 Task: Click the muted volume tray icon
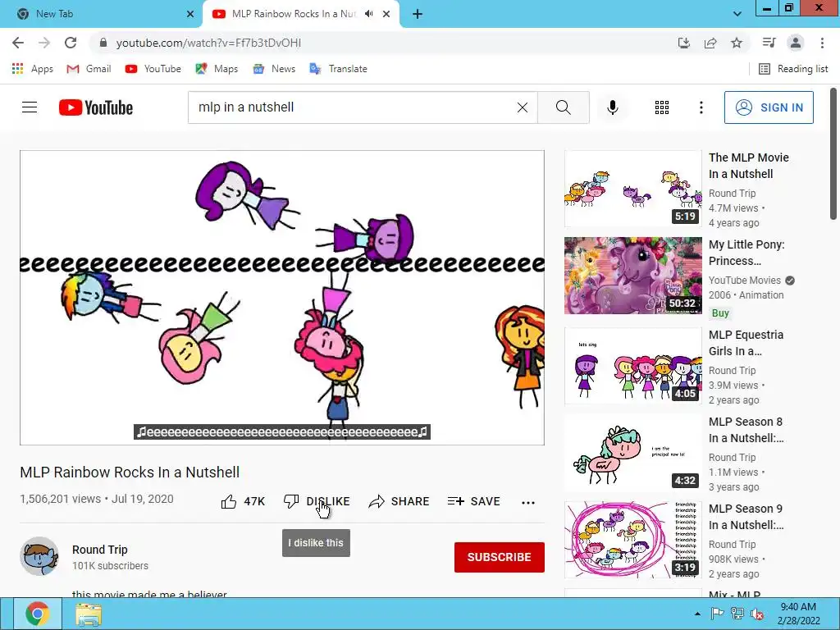[757, 614]
